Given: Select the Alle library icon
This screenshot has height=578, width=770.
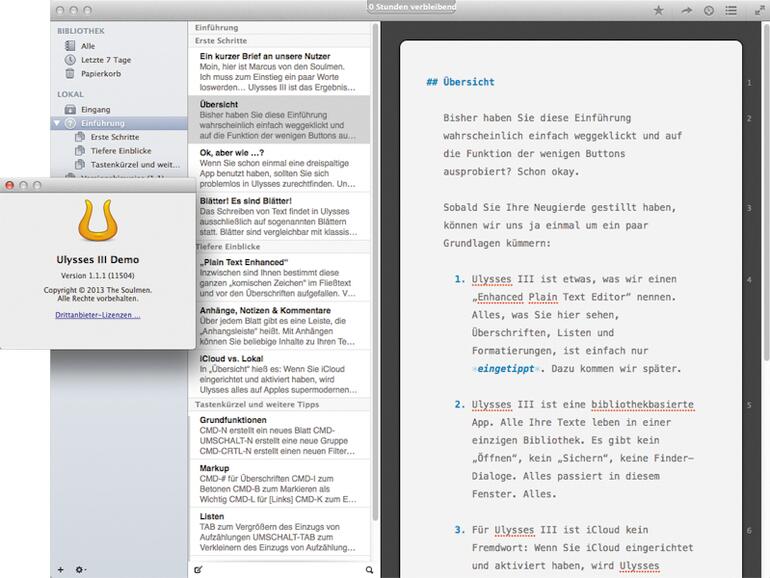Looking at the screenshot, I should 70,46.
